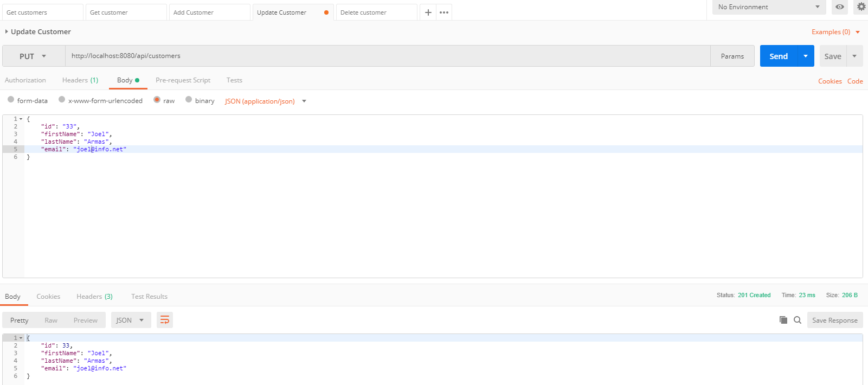The image size is (868, 385).
Task: Send the PUT request
Action: point(779,56)
